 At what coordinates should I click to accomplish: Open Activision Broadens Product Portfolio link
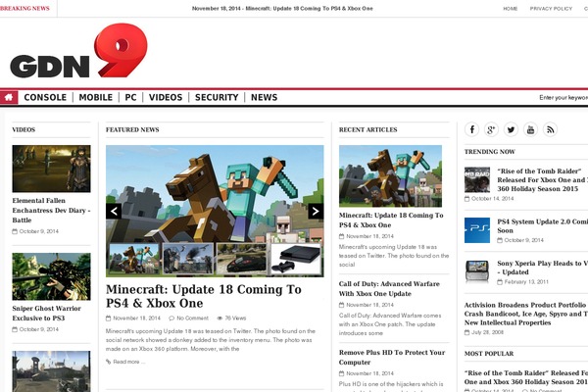pyautogui.click(x=525, y=314)
